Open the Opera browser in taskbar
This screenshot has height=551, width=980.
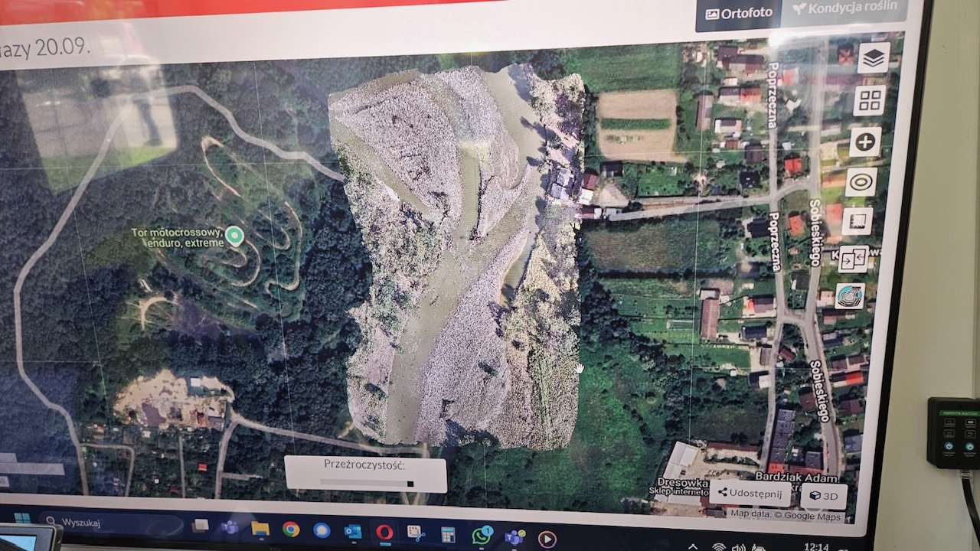(384, 532)
